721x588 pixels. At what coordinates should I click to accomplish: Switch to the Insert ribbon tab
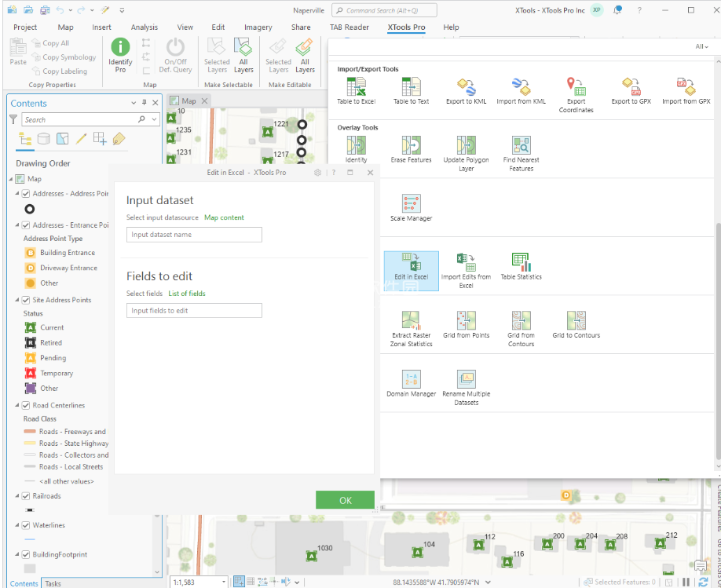click(x=101, y=27)
